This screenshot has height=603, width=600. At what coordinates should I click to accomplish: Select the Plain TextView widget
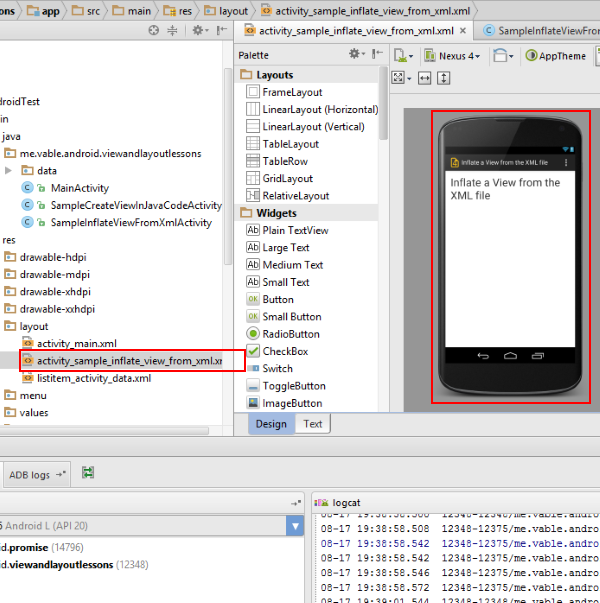[287, 230]
